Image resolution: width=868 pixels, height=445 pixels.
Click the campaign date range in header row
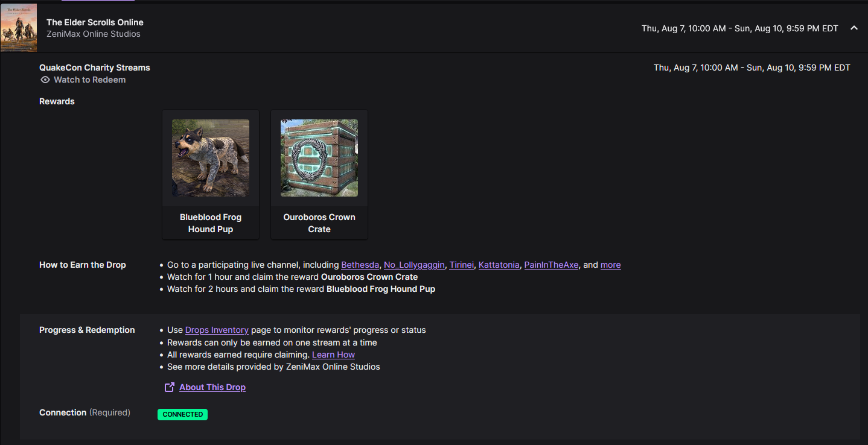tap(740, 28)
